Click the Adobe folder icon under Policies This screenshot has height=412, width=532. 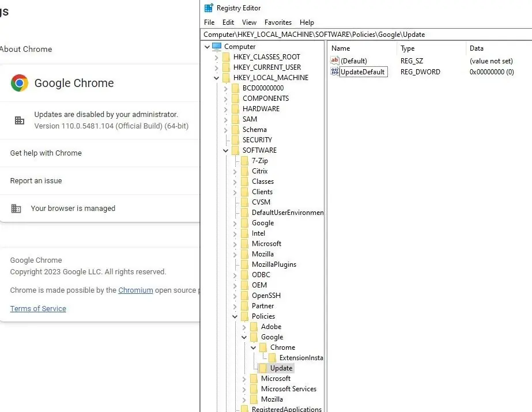pos(254,327)
